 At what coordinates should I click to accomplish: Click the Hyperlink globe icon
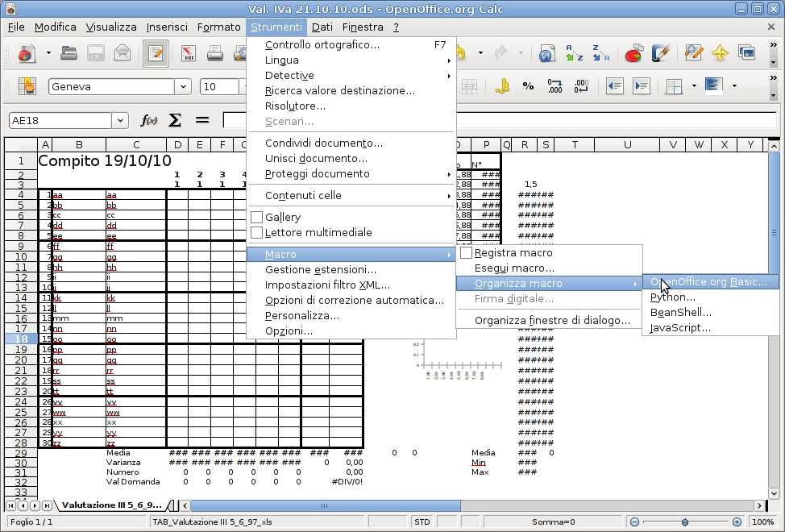pos(546,53)
